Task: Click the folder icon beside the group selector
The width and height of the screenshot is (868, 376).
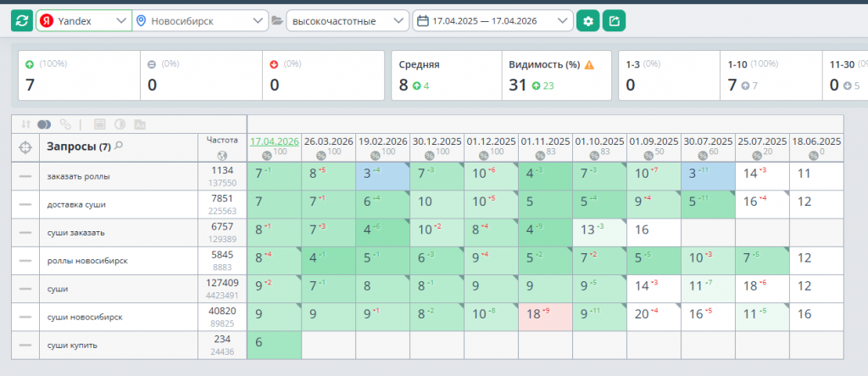Action: [x=277, y=21]
